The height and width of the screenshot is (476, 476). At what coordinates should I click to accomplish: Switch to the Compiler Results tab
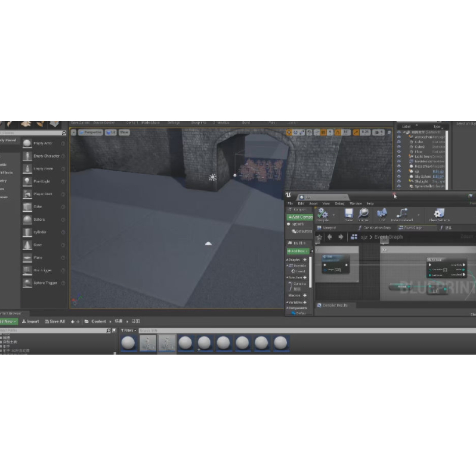tap(336, 305)
